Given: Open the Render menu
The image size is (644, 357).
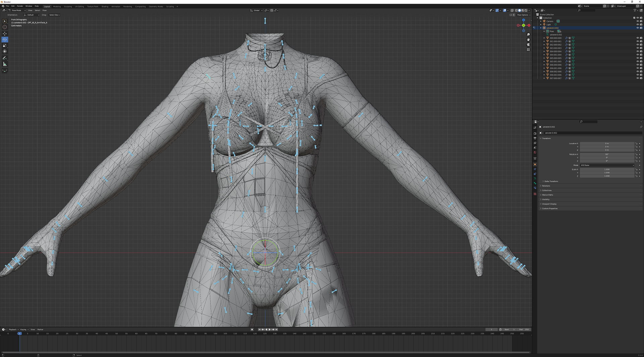Looking at the screenshot, I should tap(20, 6).
